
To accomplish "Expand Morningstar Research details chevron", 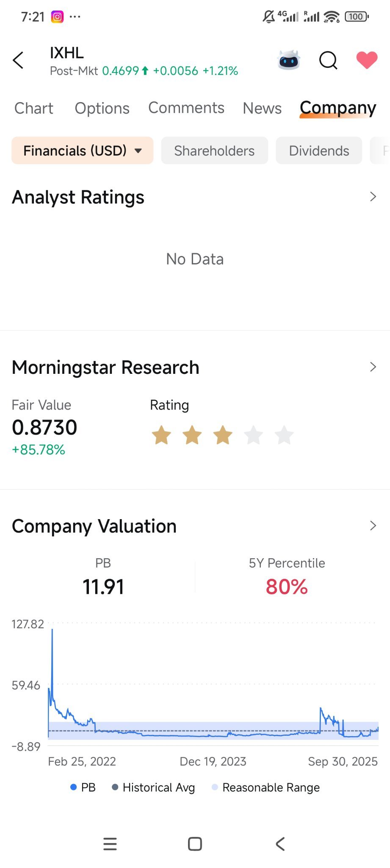I will pos(373,367).
